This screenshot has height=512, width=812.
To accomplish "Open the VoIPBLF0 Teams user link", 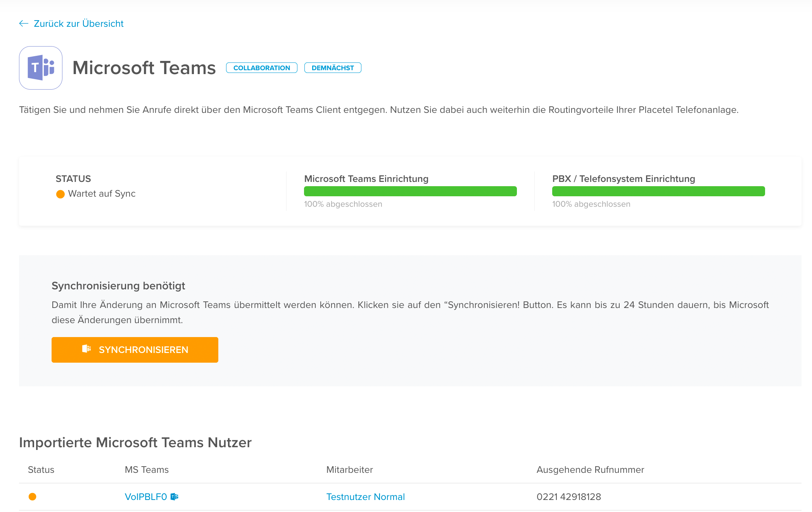I will [x=146, y=497].
